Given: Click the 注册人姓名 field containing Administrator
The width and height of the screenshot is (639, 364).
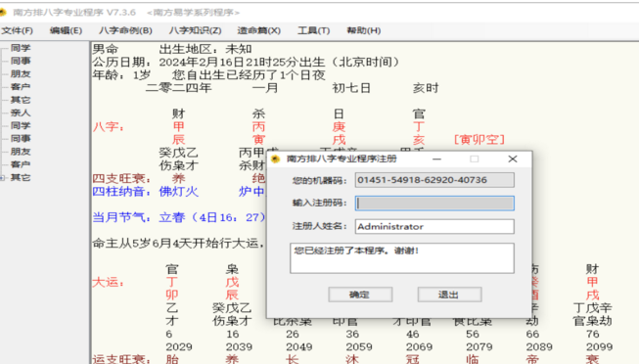Looking at the screenshot, I should [434, 227].
